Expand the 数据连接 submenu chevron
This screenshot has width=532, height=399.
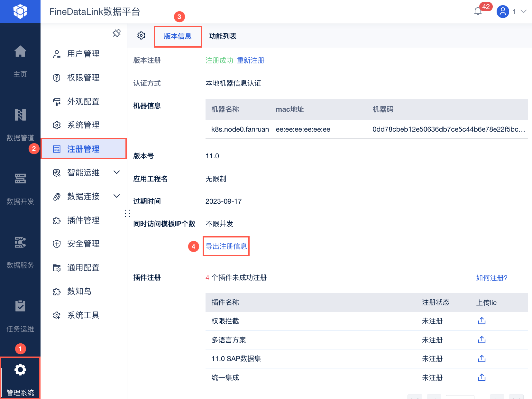(x=117, y=196)
